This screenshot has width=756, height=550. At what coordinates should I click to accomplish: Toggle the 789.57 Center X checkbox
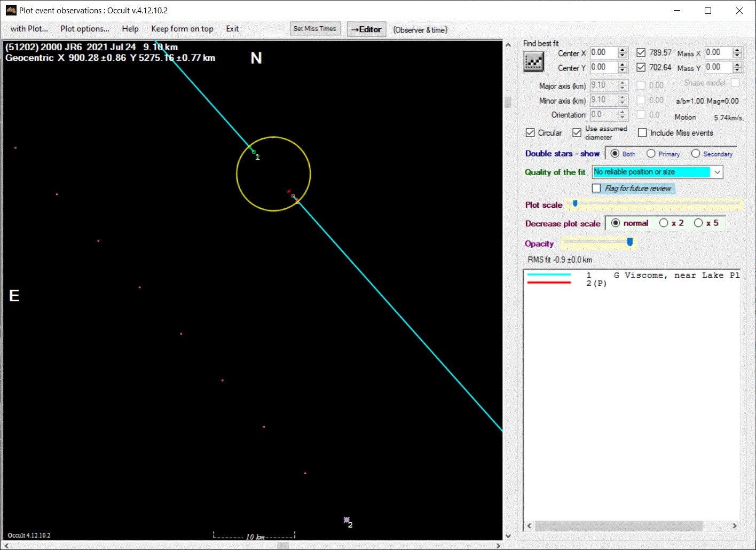click(641, 52)
